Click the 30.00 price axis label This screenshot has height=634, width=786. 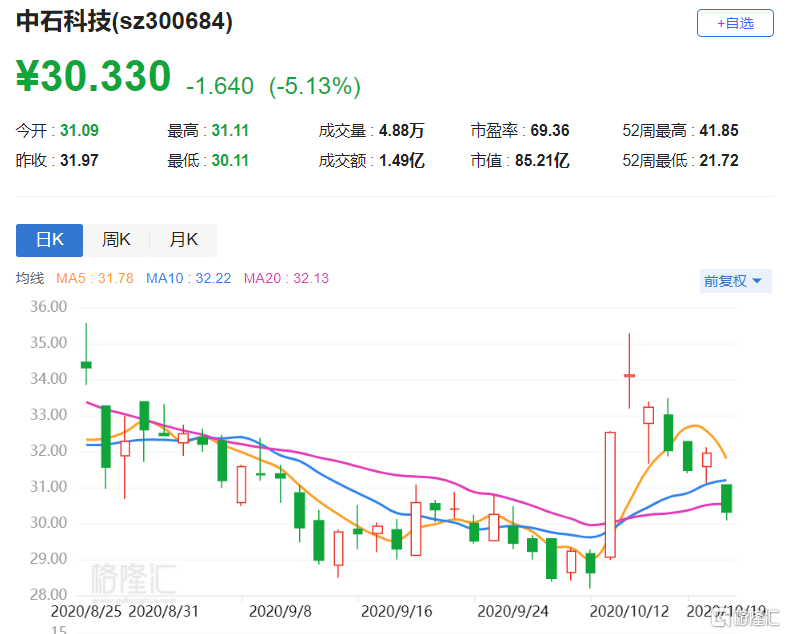[x=48, y=523]
